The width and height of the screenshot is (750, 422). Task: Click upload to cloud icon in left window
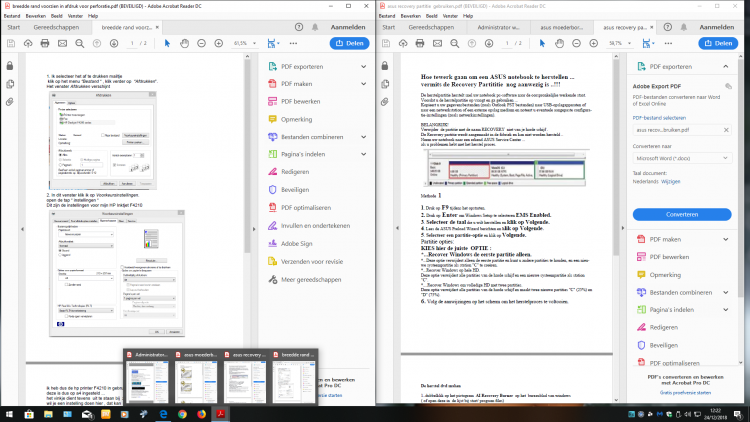tap(27, 44)
